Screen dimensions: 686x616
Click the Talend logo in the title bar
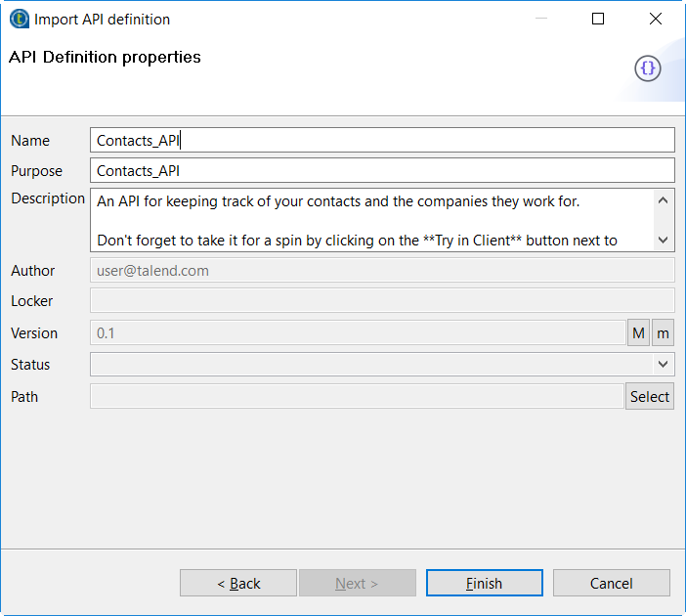[19, 19]
